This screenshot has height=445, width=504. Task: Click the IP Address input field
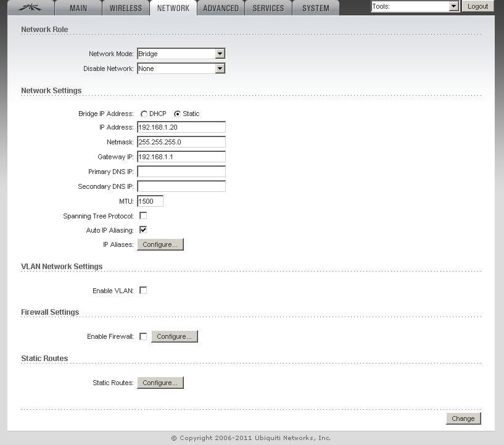[181, 127]
